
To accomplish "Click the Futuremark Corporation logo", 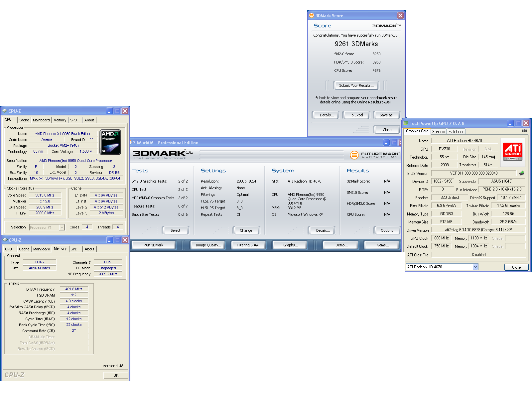I will tap(374, 155).
